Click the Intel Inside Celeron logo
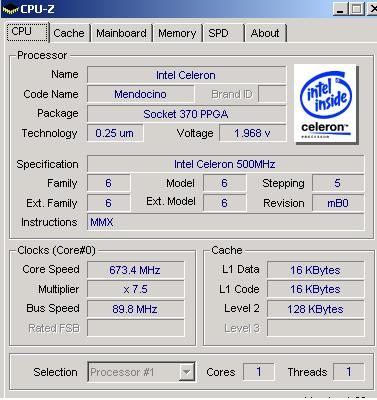The width and height of the screenshot is (377, 400). pos(326,104)
